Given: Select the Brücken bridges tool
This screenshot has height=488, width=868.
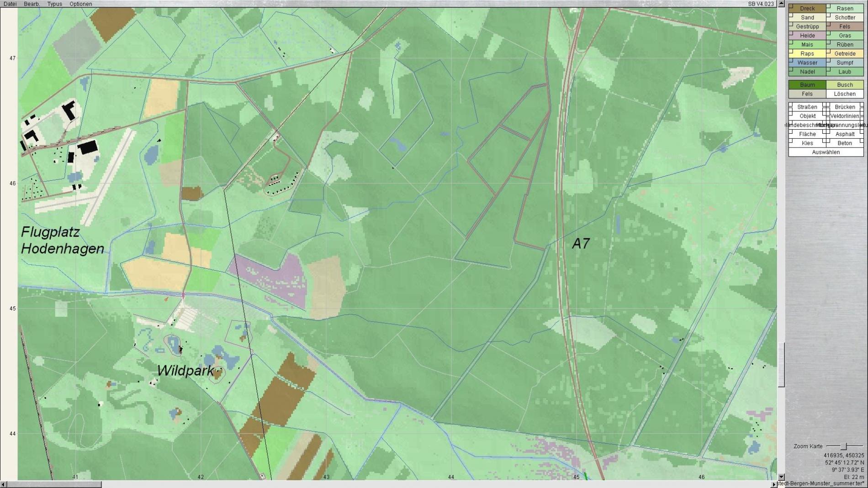Looking at the screenshot, I should (x=845, y=107).
